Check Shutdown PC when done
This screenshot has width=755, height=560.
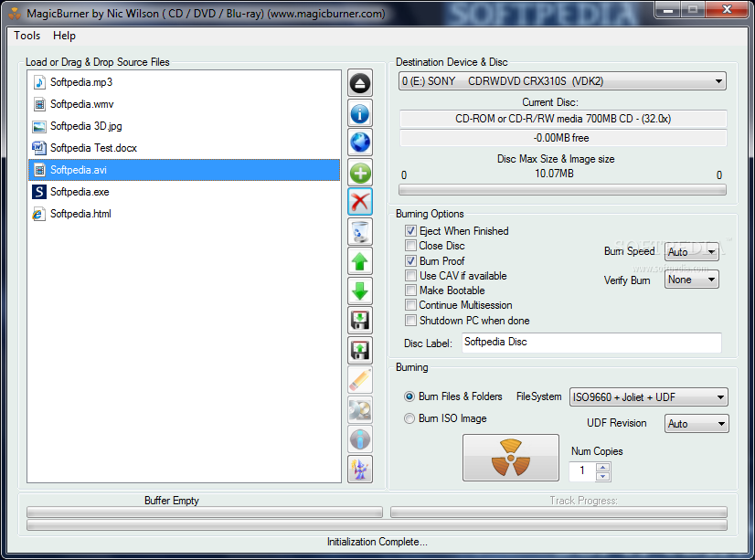pyautogui.click(x=410, y=321)
